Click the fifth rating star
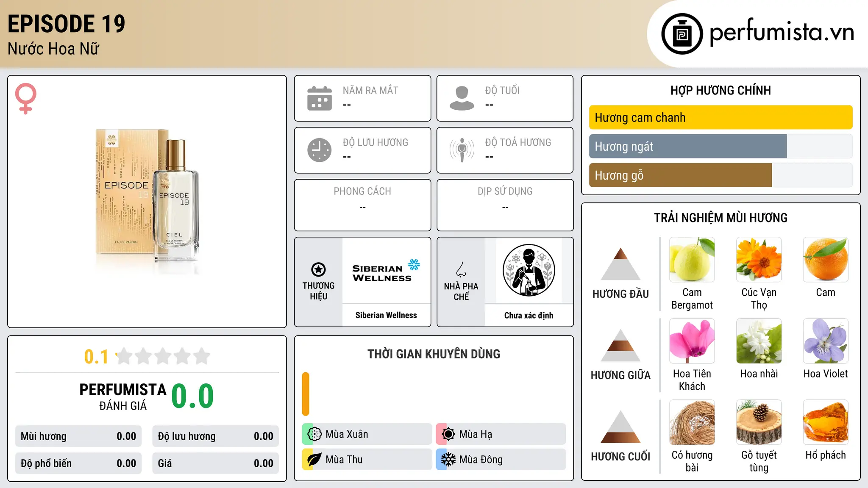868x488 pixels. click(x=202, y=356)
